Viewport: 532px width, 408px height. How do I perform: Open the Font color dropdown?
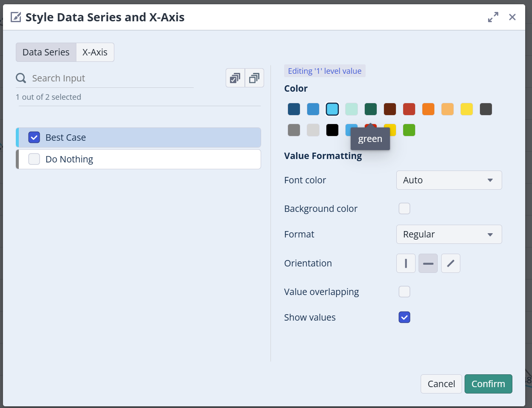(x=449, y=180)
